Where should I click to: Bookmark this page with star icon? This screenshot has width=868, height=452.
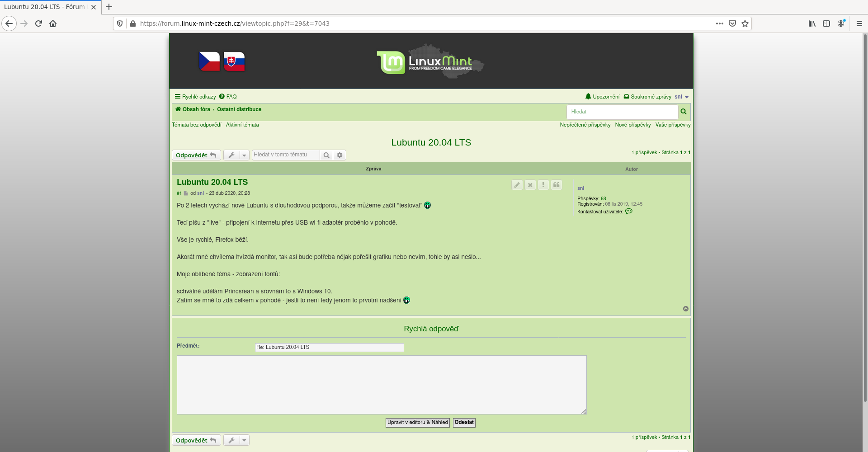745,24
